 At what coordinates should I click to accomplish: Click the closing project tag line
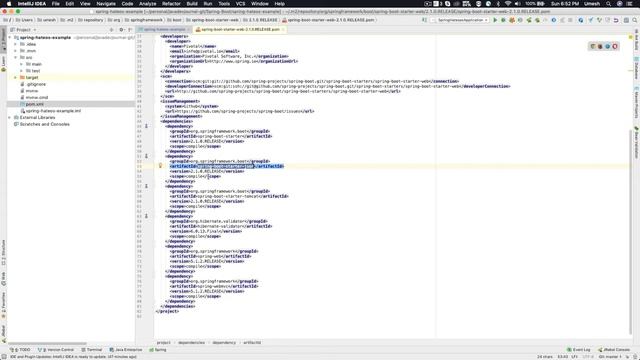[167, 311]
